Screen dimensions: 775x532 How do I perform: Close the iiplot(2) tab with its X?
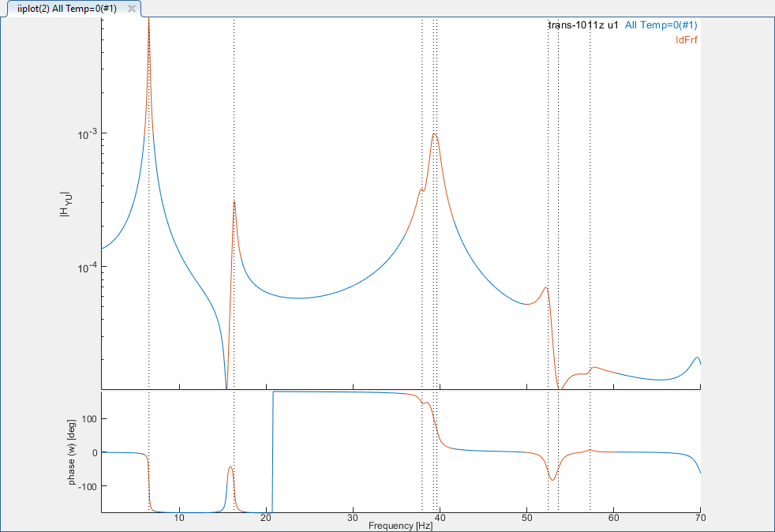click(132, 8)
